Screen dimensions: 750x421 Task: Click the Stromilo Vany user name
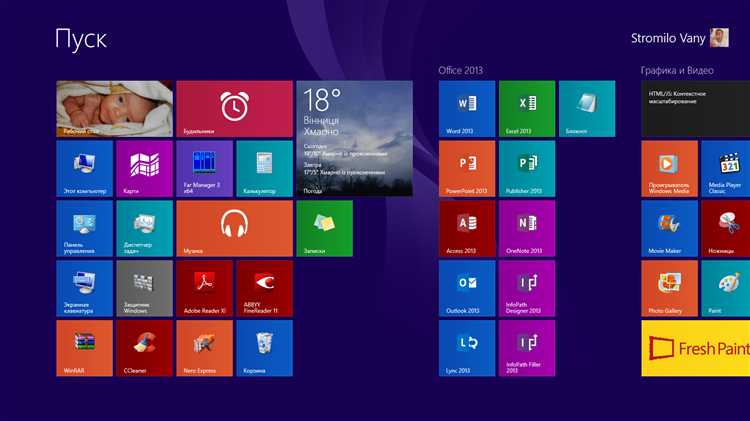(668, 38)
